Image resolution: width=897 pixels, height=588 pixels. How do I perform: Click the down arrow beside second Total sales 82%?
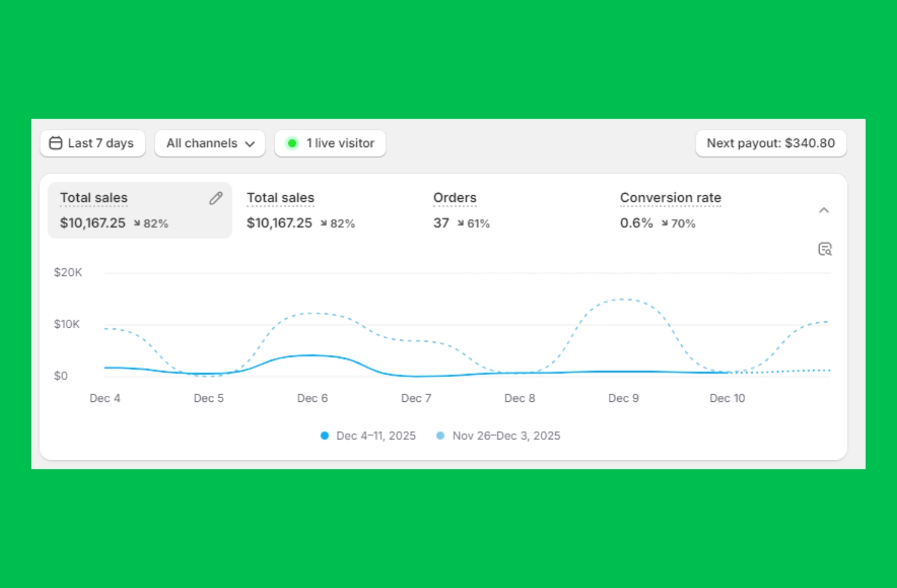click(324, 224)
